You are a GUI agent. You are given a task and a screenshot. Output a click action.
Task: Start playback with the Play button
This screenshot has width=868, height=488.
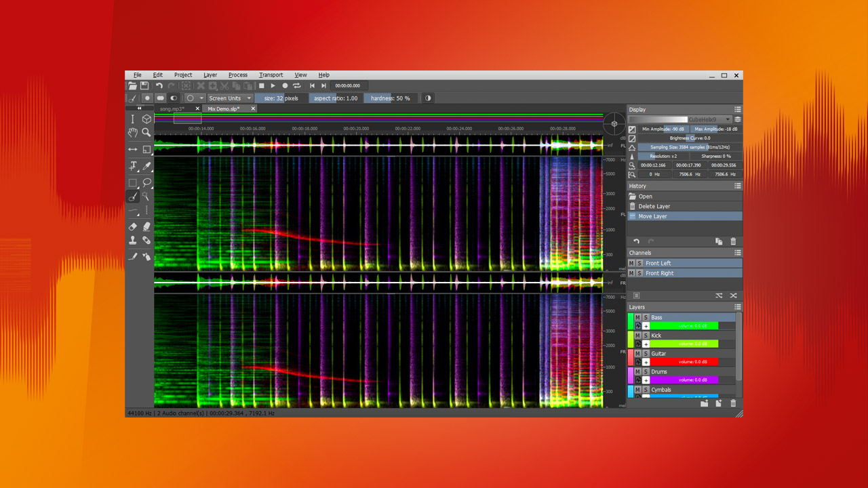coord(273,85)
